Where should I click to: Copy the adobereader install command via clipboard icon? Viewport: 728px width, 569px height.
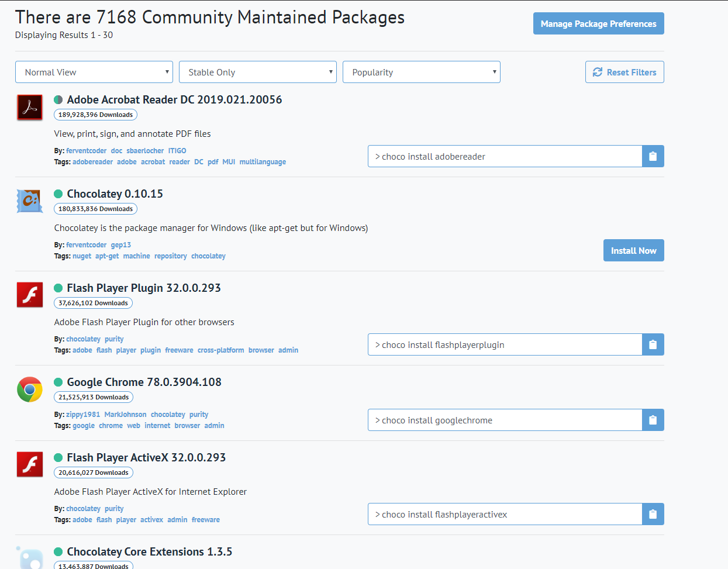tap(653, 156)
